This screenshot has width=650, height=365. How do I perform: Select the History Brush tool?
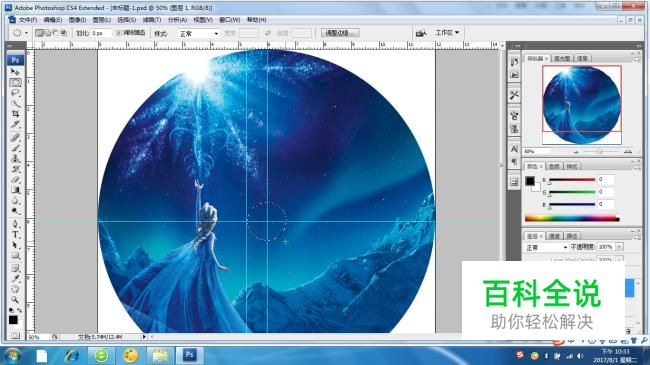[x=15, y=169]
